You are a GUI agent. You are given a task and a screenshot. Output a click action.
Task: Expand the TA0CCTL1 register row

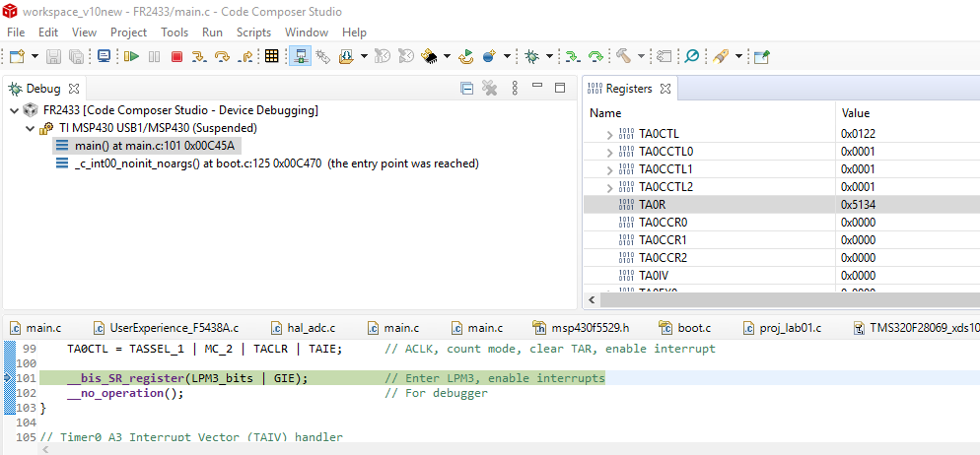610,169
